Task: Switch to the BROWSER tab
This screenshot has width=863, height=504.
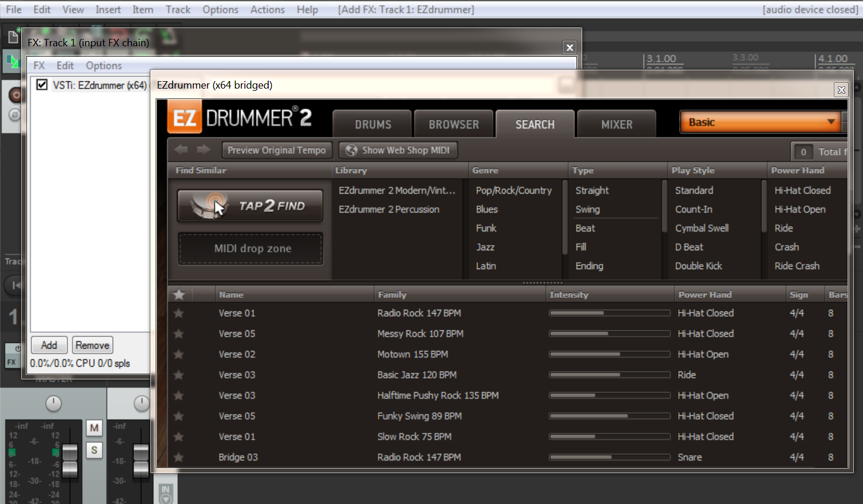Action: (x=454, y=124)
